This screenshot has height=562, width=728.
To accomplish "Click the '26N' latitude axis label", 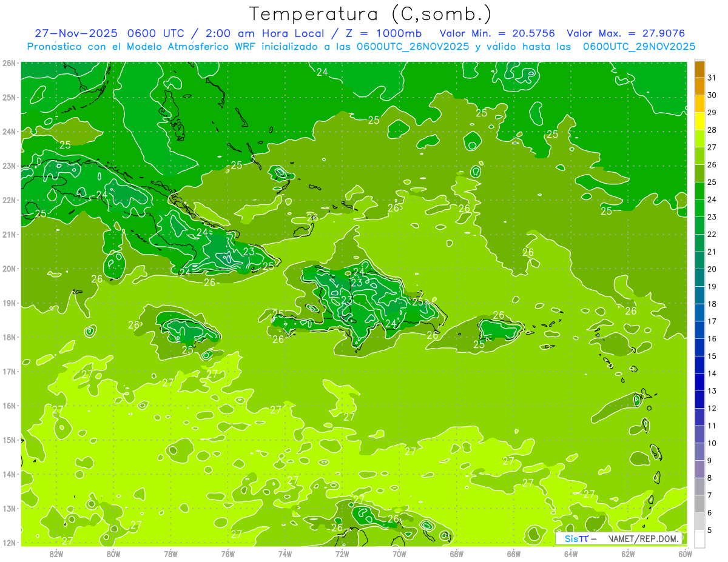I will point(9,63).
